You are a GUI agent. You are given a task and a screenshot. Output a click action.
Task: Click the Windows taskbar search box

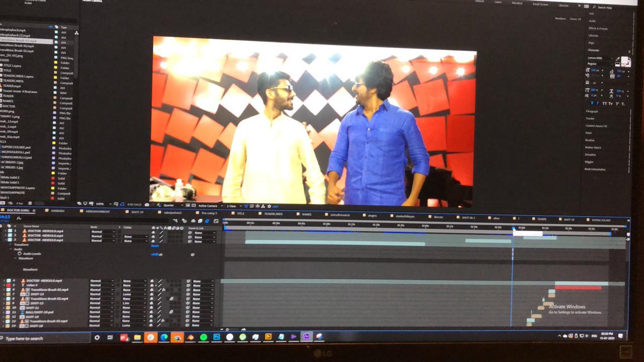tap(46, 338)
